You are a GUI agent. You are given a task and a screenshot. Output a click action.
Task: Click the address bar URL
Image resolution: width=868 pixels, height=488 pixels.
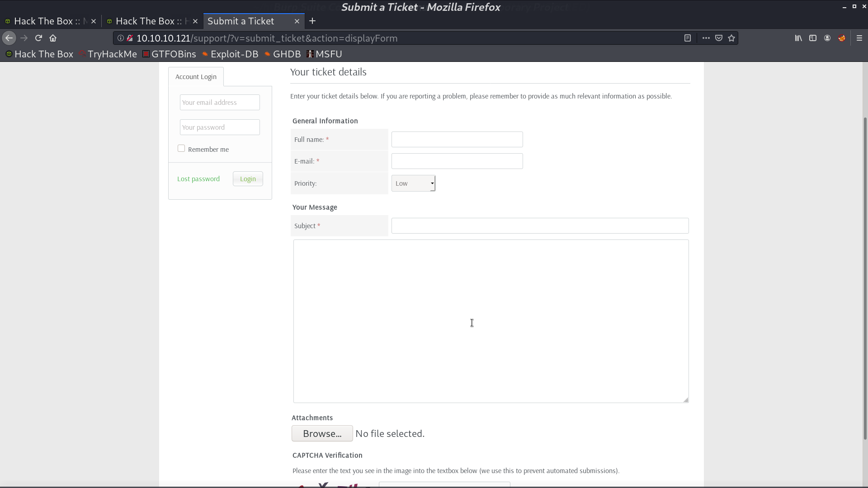(x=267, y=38)
